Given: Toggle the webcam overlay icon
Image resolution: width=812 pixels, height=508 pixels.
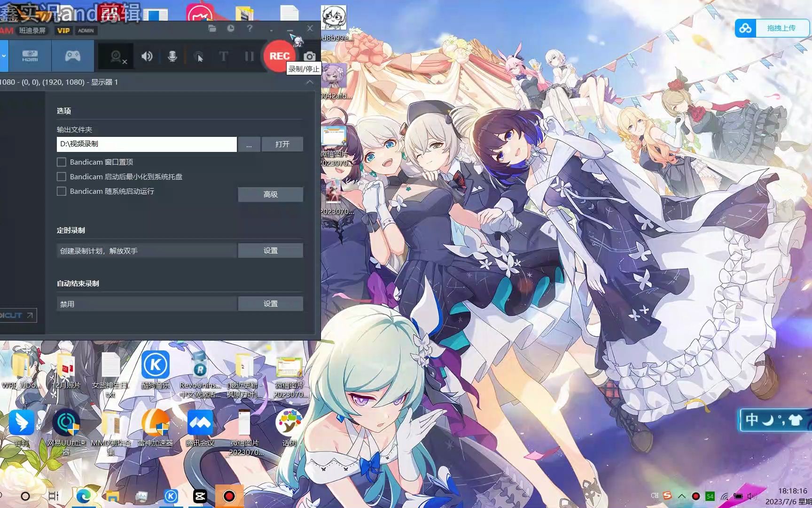Looking at the screenshot, I should point(117,56).
